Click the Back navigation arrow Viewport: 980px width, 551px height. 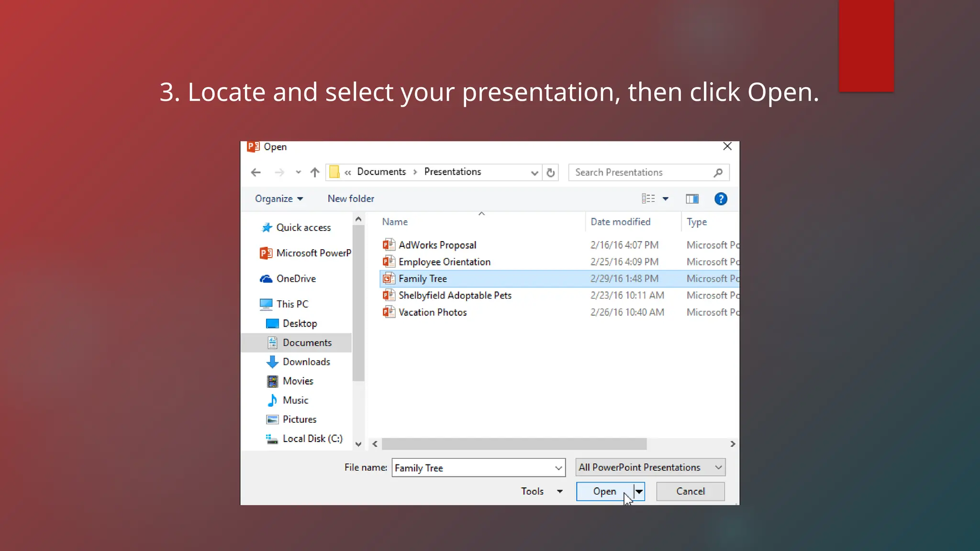coord(256,172)
